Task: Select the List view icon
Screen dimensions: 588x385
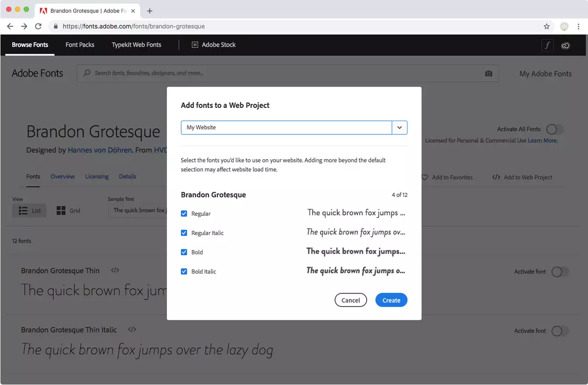Action: (23, 211)
